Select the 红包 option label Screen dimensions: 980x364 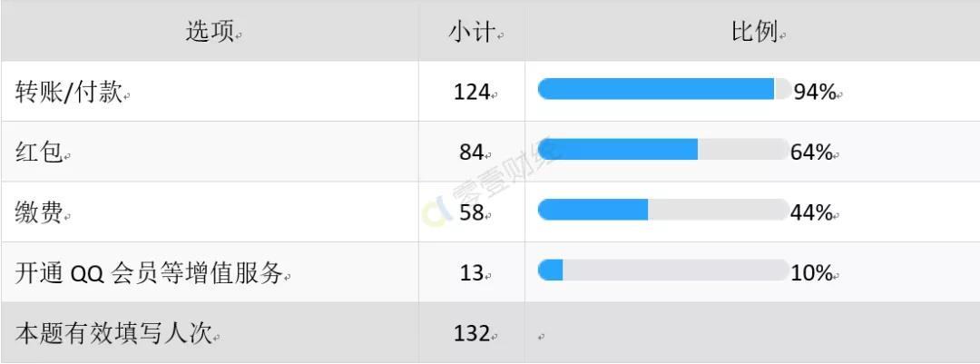coord(39,152)
